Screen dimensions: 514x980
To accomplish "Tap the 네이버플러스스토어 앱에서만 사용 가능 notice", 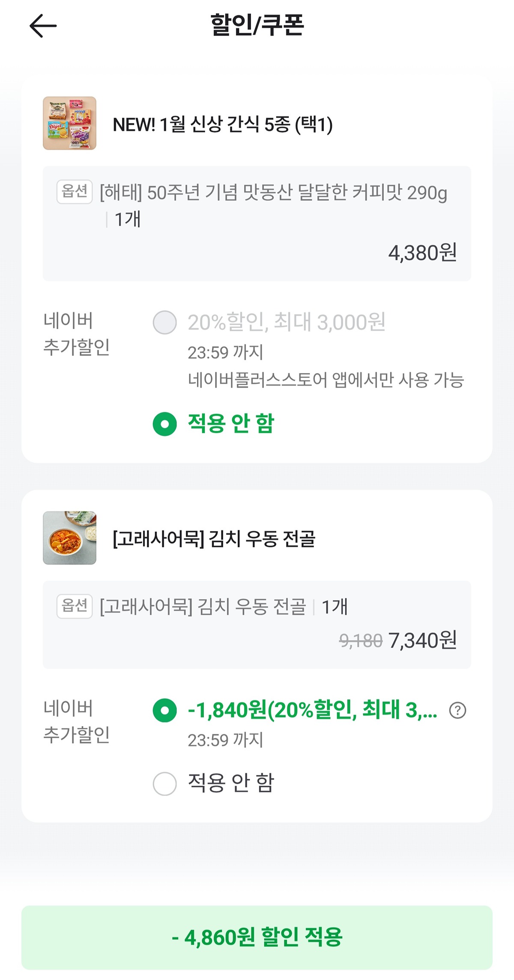I will click(326, 380).
